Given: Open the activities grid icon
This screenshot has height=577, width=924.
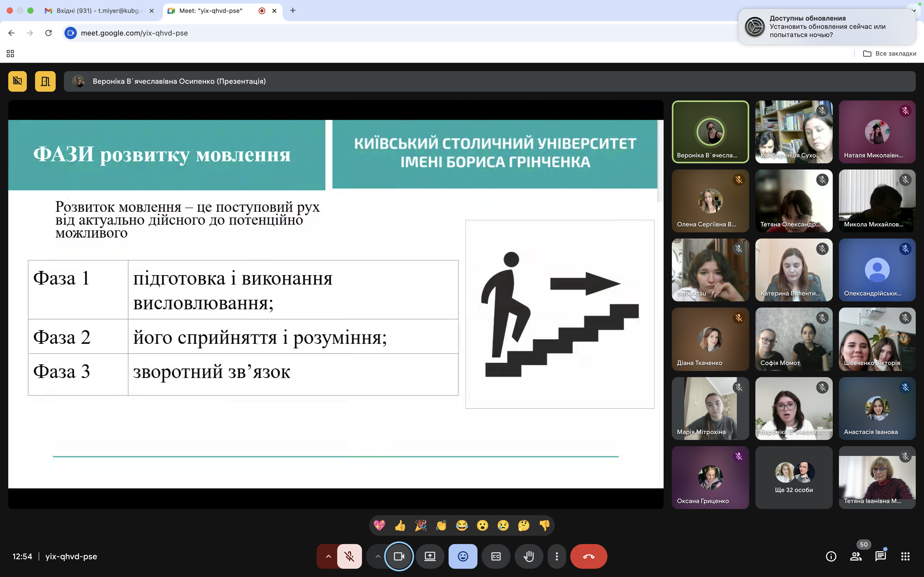Looking at the screenshot, I should click(905, 556).
